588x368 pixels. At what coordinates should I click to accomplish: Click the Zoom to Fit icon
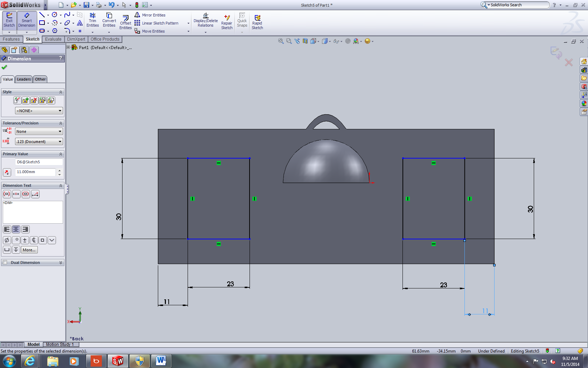coord(281,41)
